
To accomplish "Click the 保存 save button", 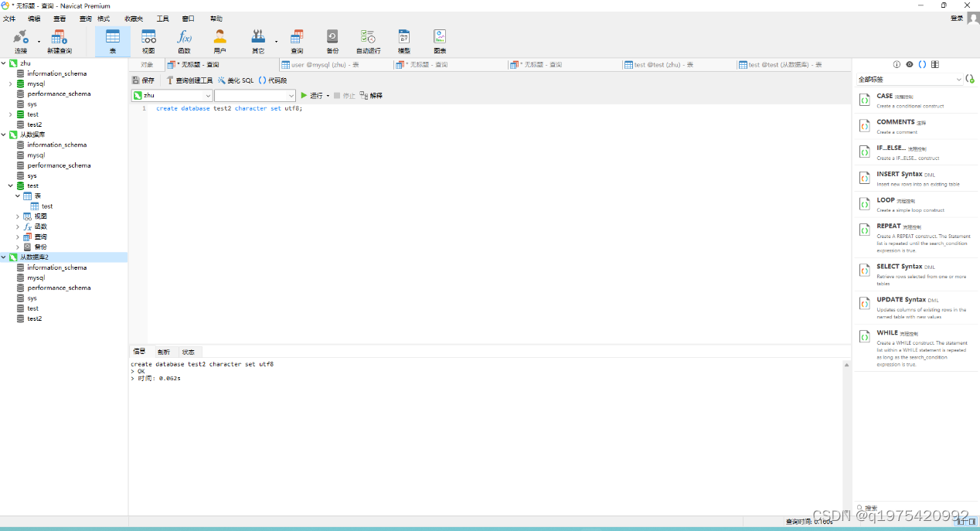I will tap(144, 80).
